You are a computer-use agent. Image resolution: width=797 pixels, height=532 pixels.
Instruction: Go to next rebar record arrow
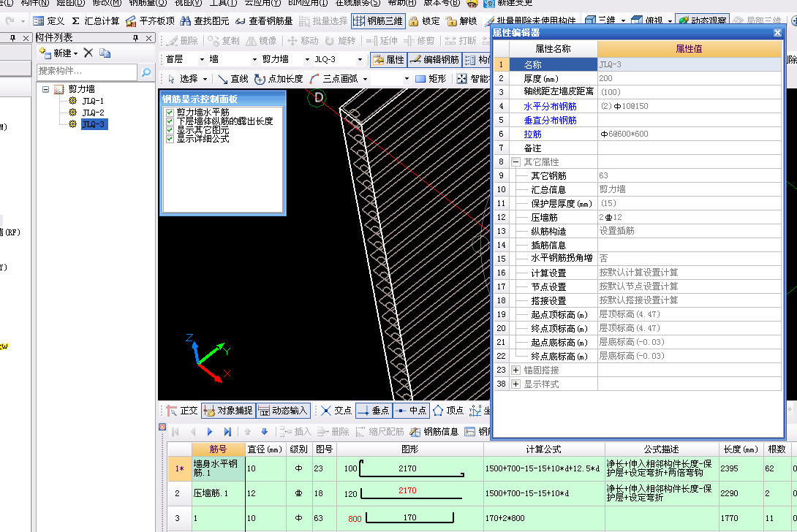point(209,432)
